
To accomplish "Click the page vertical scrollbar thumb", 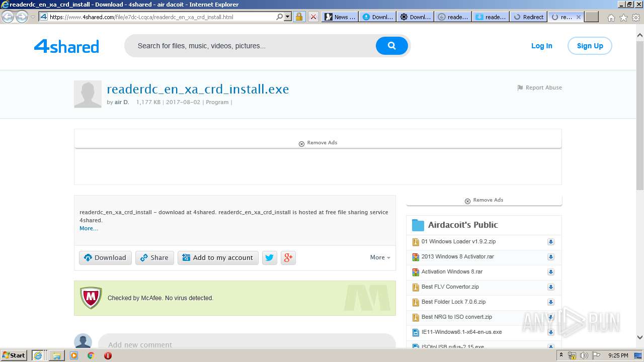I will (640, 116).
